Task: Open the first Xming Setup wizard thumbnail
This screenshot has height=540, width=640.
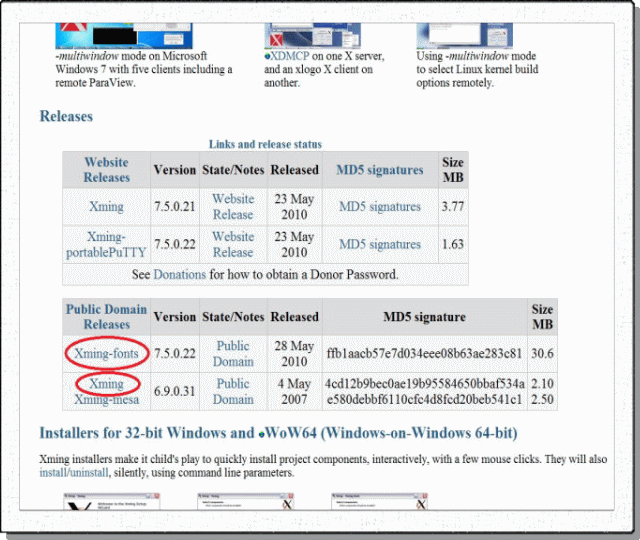Action: [111, 501]
